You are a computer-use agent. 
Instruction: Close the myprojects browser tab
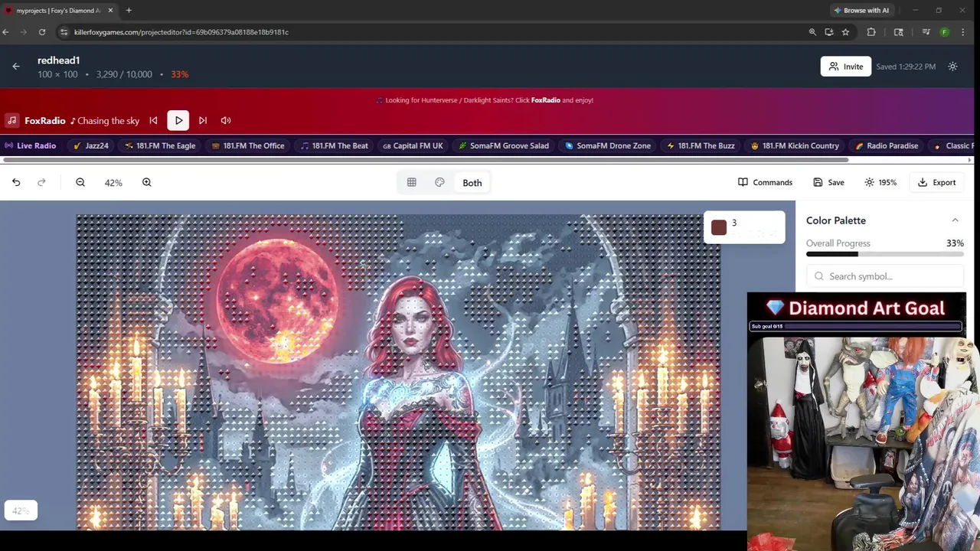(110, 10)
